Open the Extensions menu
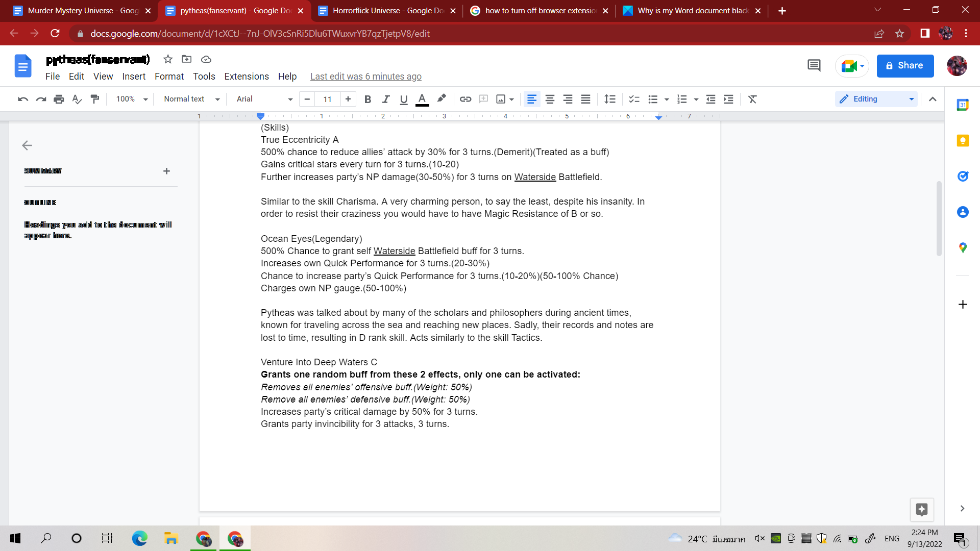Viewport: 980px width, 551px height. (246, 77)
